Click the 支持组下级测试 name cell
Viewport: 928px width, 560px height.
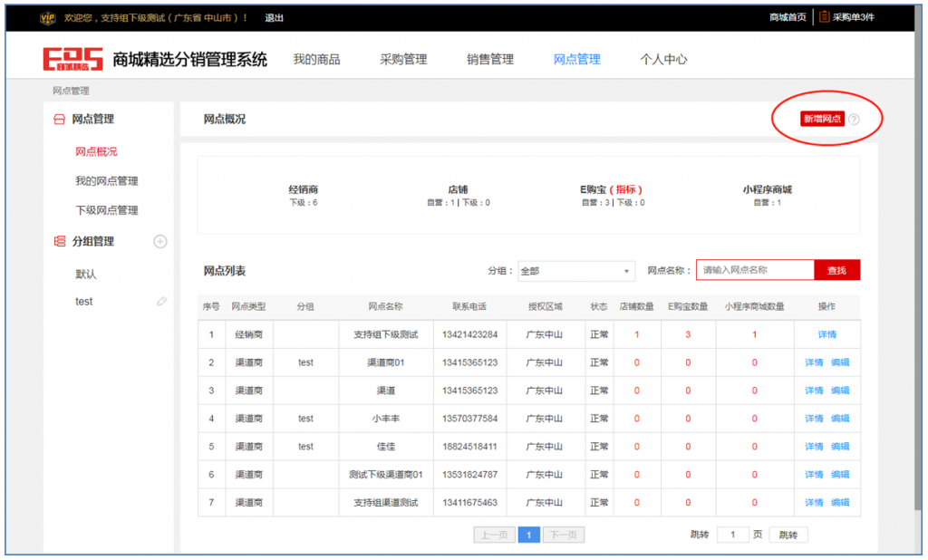[x=386, y=334]
